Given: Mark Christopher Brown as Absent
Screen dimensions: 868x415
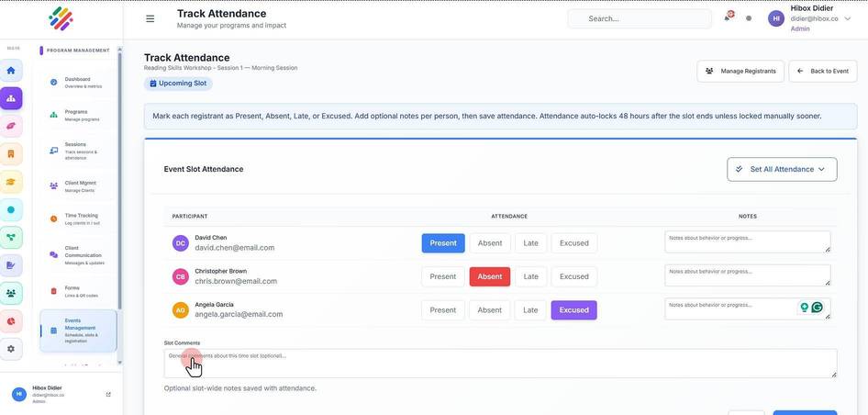Looking at the screenshot, I should (x=490, y=276).
